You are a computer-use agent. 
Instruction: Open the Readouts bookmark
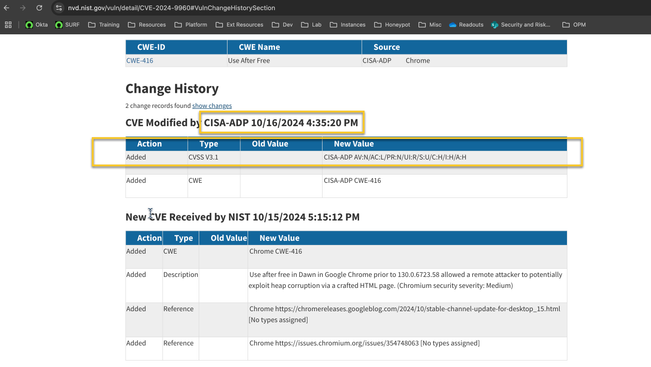[466, 25]
